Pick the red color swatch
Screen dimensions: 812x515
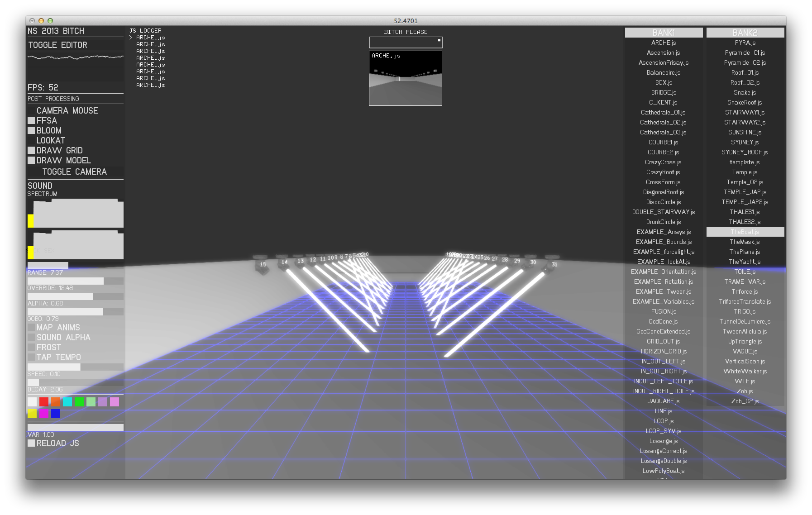pyautogui.click(x=43, y=401)
